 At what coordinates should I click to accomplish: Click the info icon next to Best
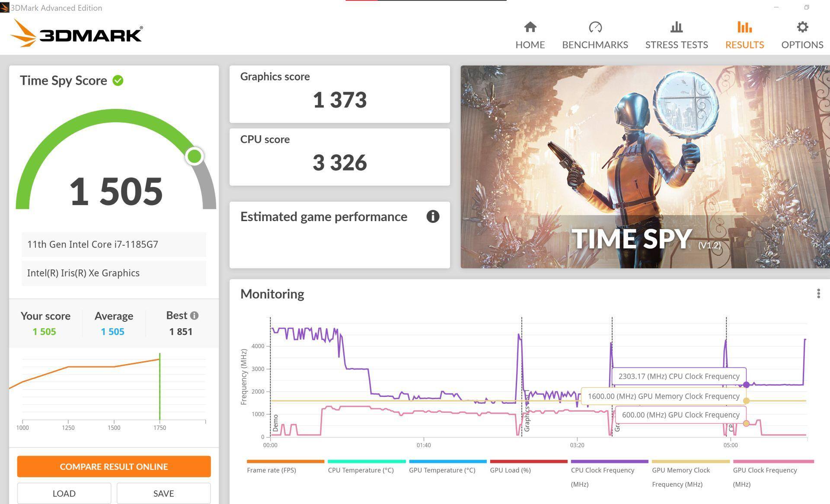[x=194, y=316]
